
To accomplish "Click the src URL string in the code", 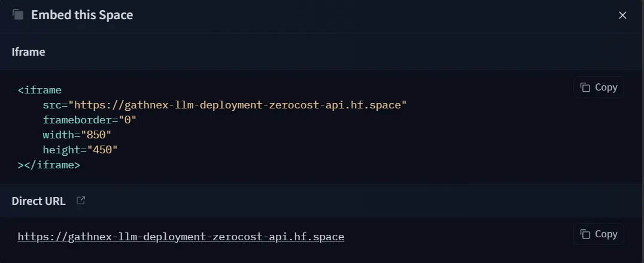I will 238,105.
